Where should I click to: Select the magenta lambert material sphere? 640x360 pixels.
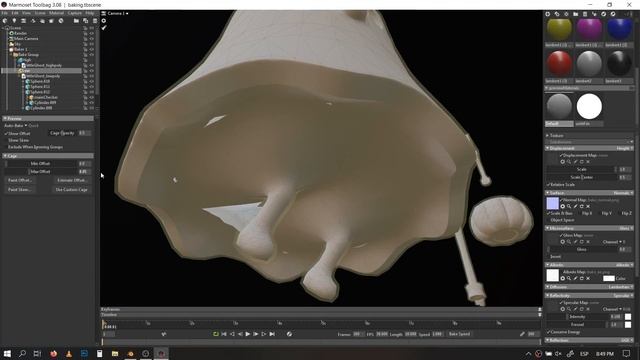point(589,30)
